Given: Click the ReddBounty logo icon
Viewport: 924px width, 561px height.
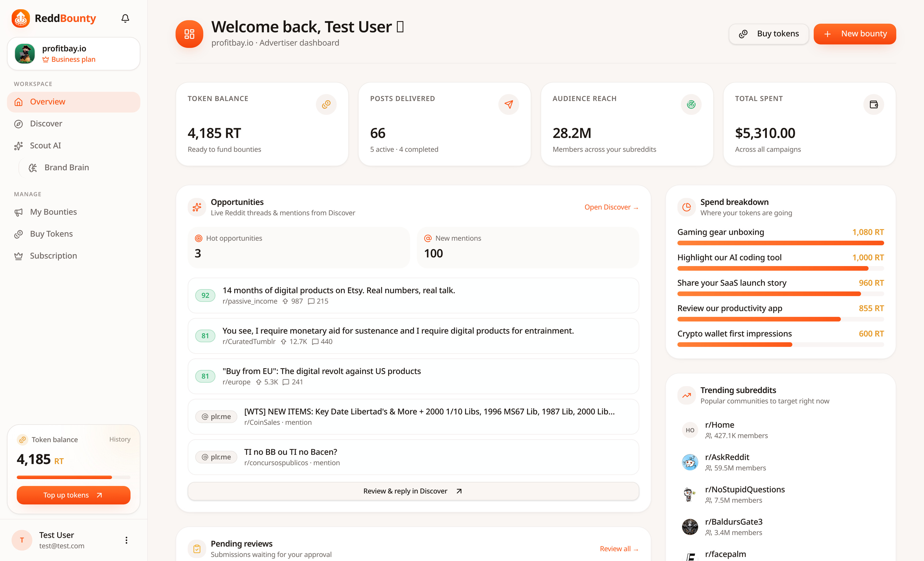Looking at the screenshot, I should [21, 18].
